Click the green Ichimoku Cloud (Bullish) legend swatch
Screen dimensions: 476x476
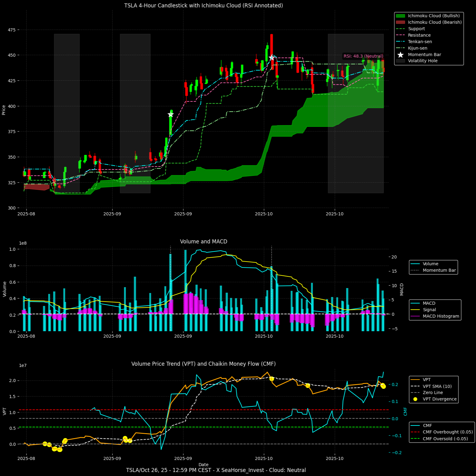point(400,16)
